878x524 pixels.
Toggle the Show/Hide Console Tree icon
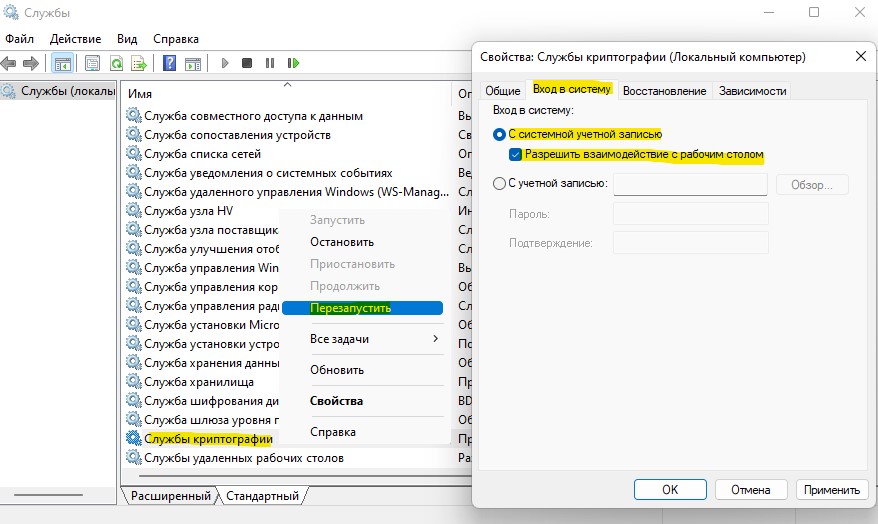pos(63,63)
